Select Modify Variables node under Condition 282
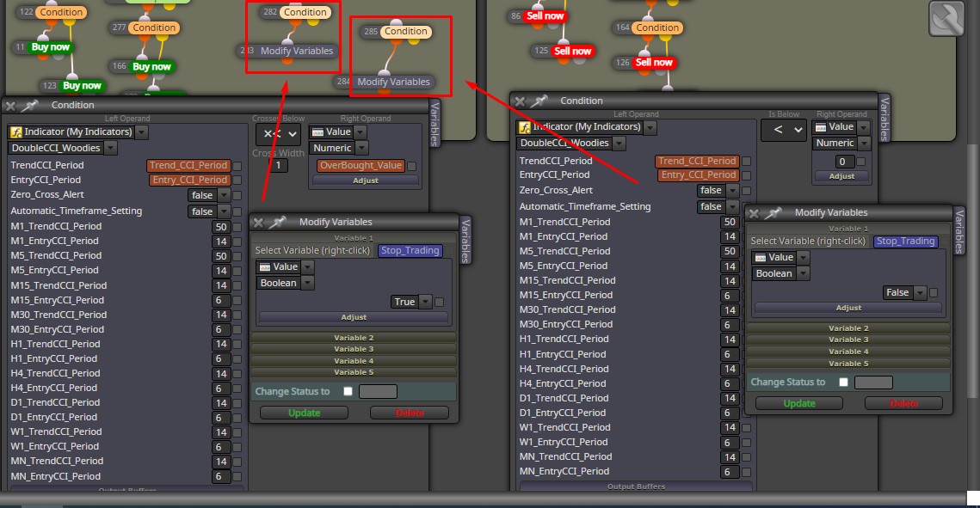The width and height of the screenshot is (980, 508). (x=296, y=51)
